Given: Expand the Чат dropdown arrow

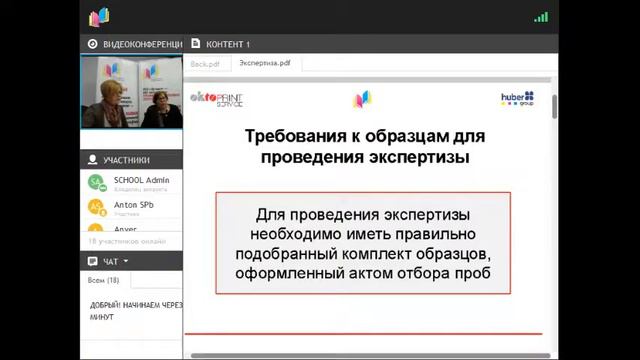Looking at the screenshot, I should (126, 261).
